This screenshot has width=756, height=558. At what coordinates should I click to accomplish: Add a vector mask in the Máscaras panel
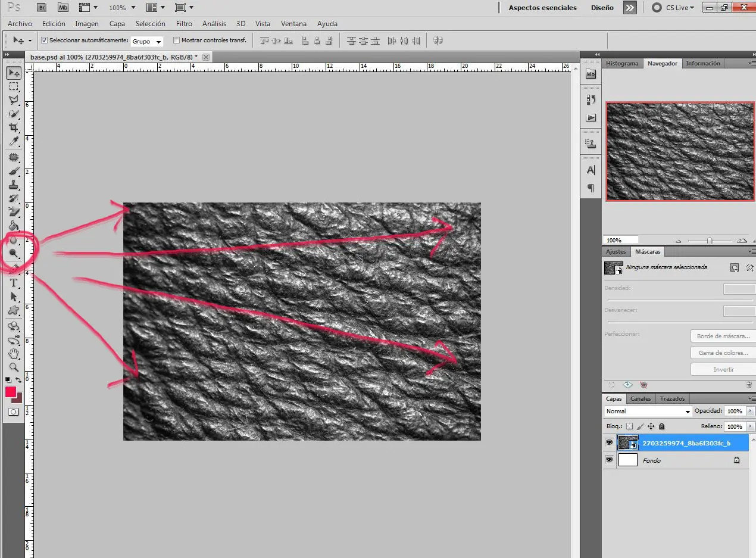(x=749, y=268)
